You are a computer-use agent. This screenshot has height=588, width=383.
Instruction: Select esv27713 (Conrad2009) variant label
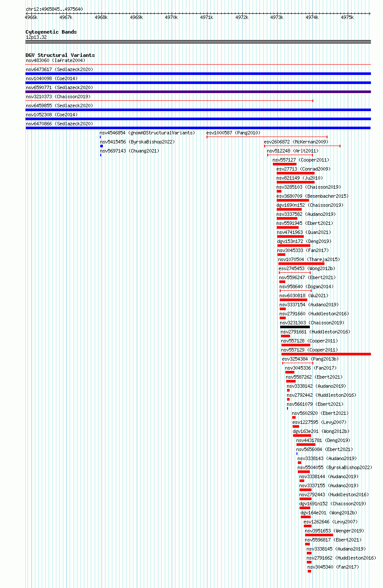click(x=303, y=169)
